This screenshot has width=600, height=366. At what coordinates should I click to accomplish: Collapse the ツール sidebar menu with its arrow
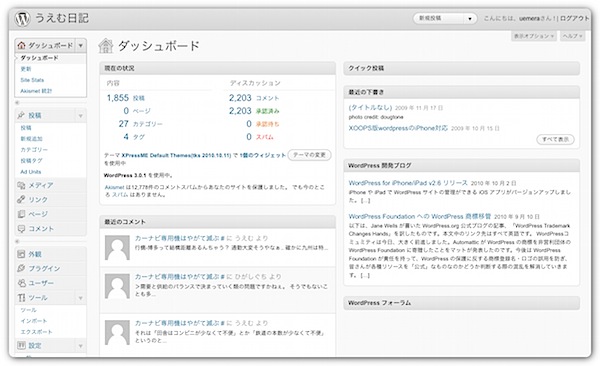click(81, 297)
